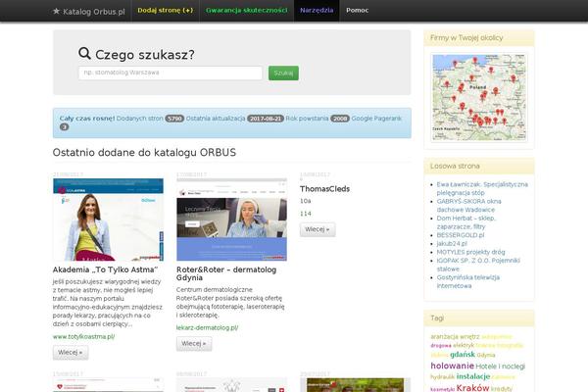Open the Pomoc menu item

358,11
